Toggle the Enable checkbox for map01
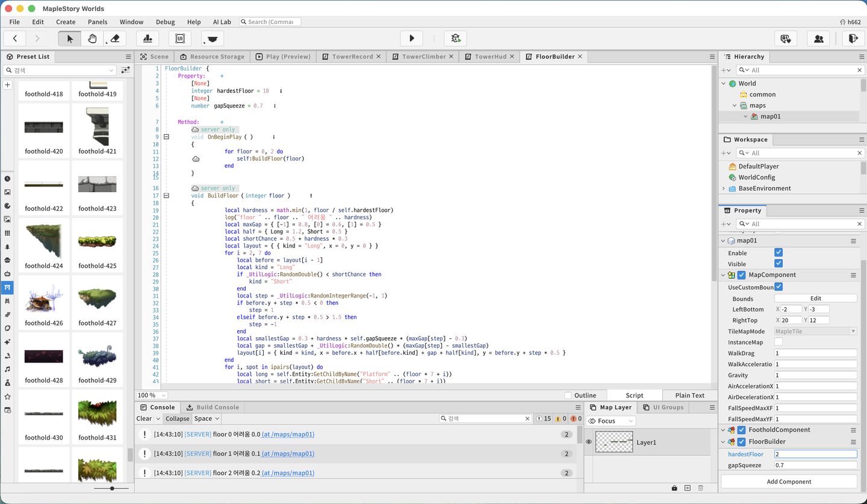The height and width of the screenshot is (504, 867). point(778,253)
